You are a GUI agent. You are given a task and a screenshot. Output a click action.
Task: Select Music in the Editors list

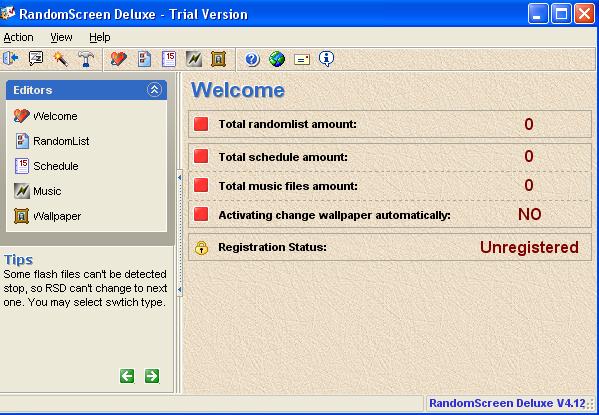point(37,191)
